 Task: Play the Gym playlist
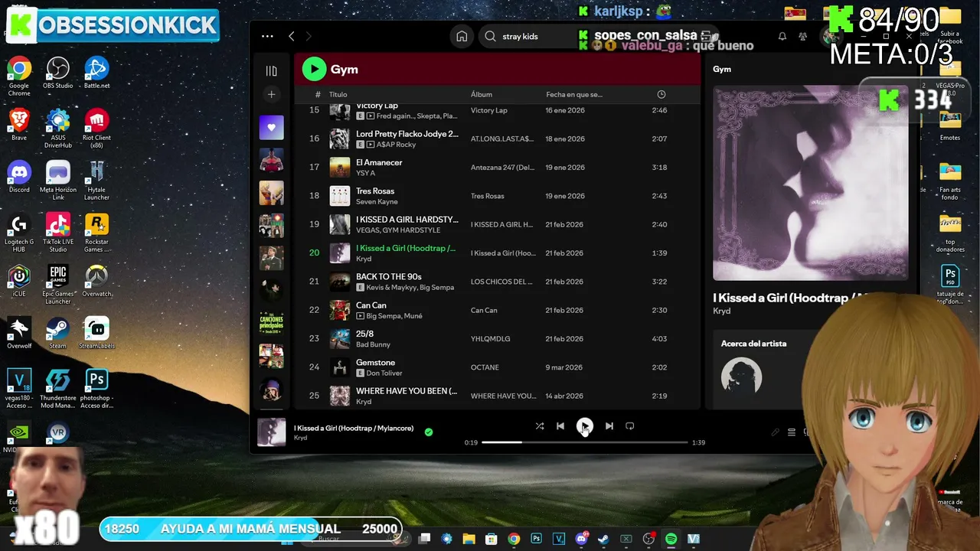pos(314,69)
